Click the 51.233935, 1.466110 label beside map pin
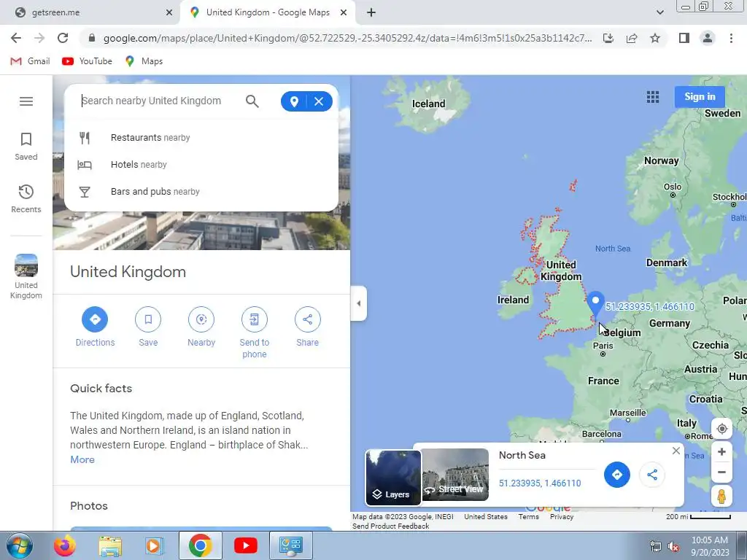747x560 pixels. [x=650, y=307]
